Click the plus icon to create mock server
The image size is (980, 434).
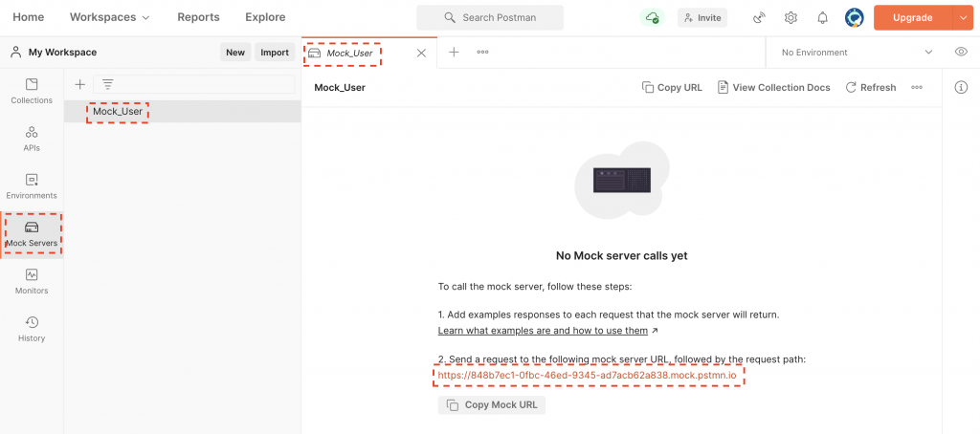pos(79,84)
